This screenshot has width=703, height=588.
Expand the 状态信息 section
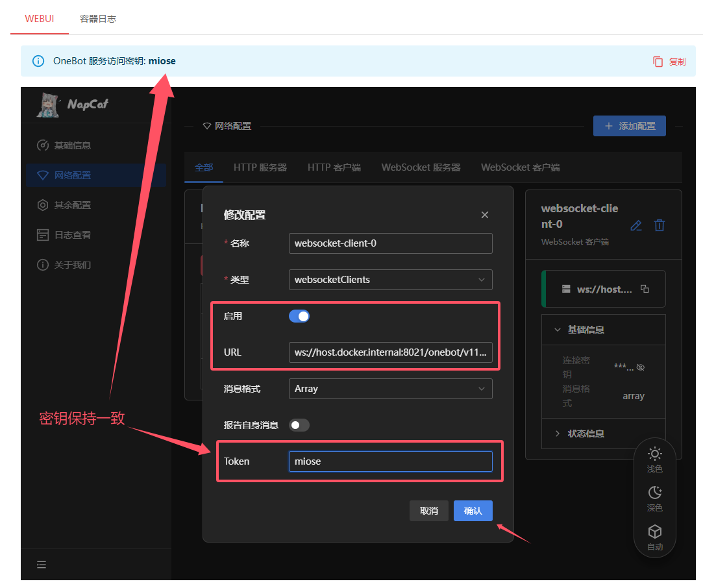coord(586,434)
